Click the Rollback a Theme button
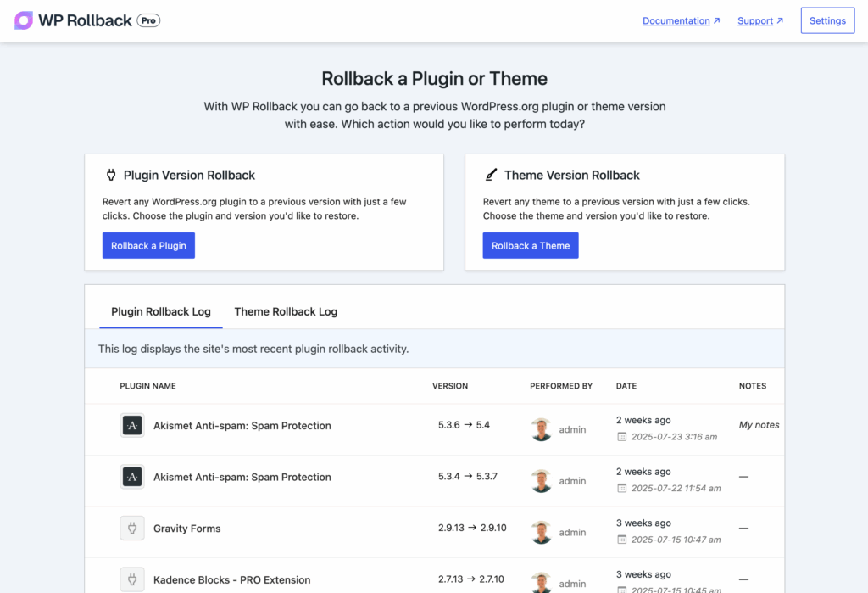 pos(531,245)
